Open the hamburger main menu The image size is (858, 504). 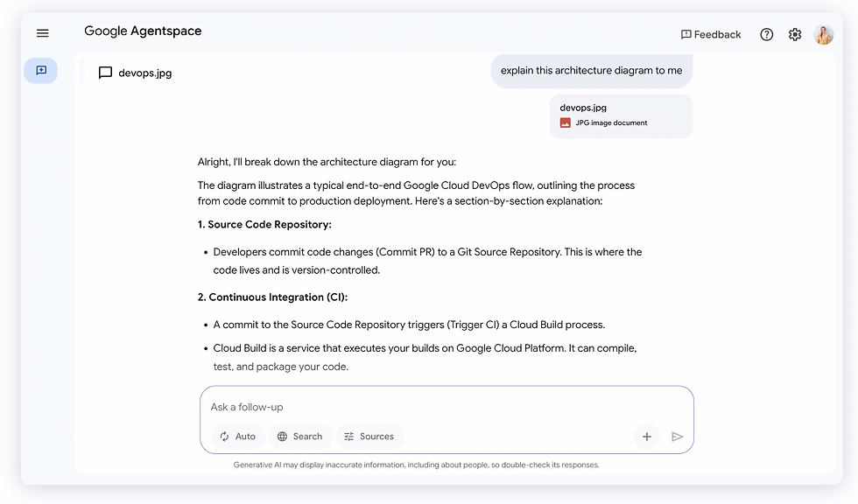(43, 33)
